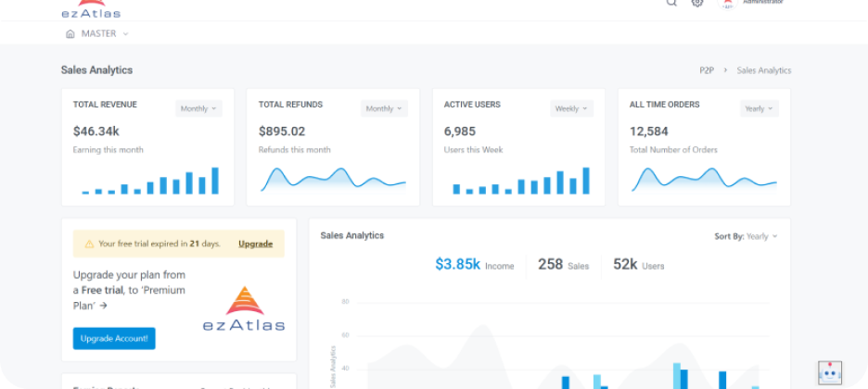Open Weekly dropdown for Active Users
868x389 pixels.
[x=570, y=108]
